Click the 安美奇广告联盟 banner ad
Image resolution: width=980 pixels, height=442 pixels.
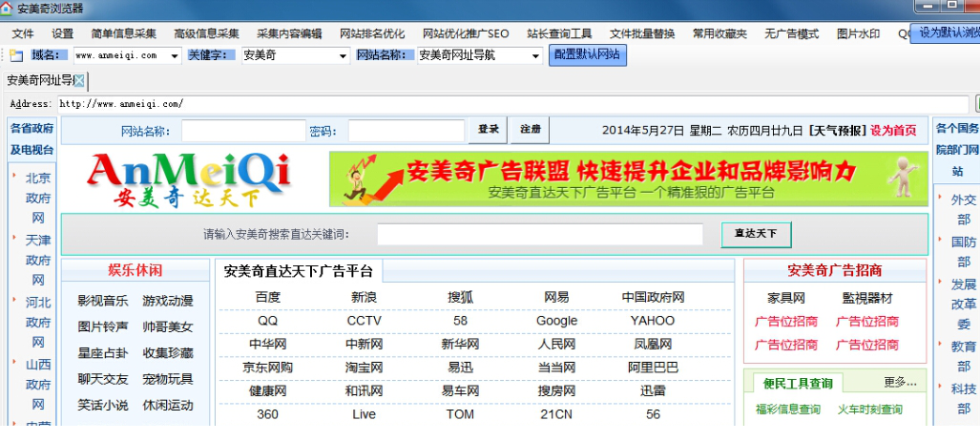click(x=629, y=179)
